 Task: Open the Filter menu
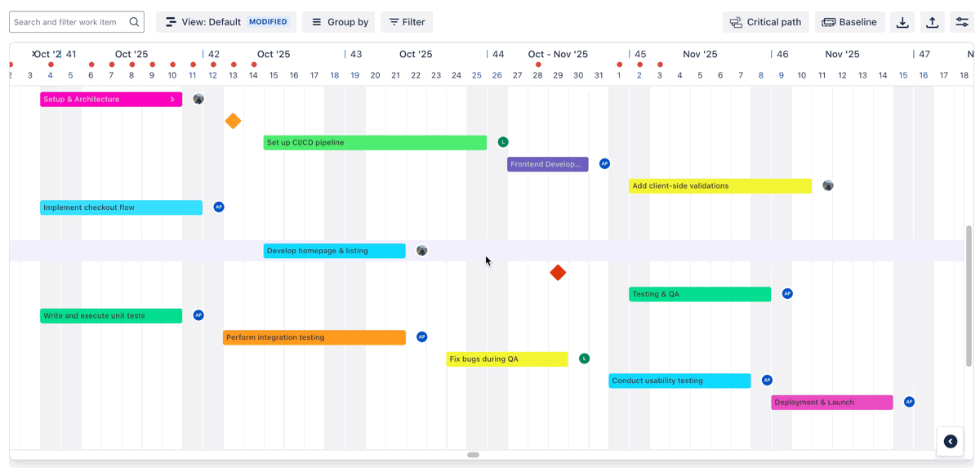(407, 22)
